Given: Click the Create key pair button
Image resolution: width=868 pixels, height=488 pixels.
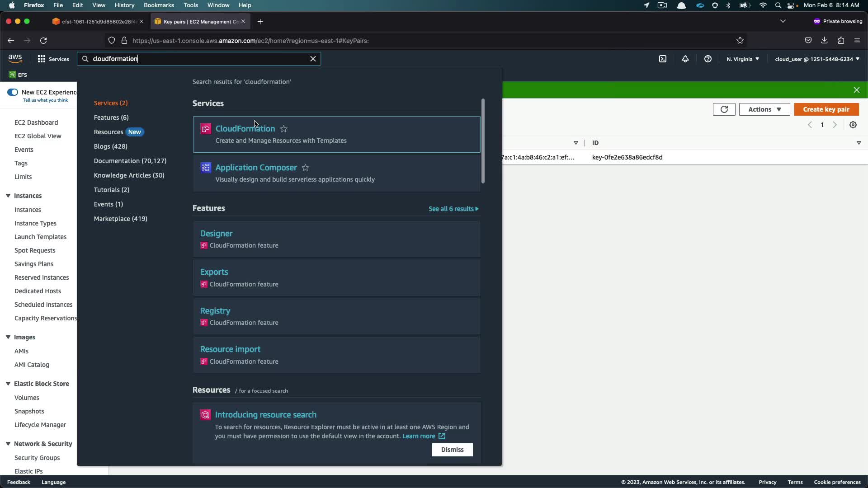Looking at the screenshot, I should 826,109.
